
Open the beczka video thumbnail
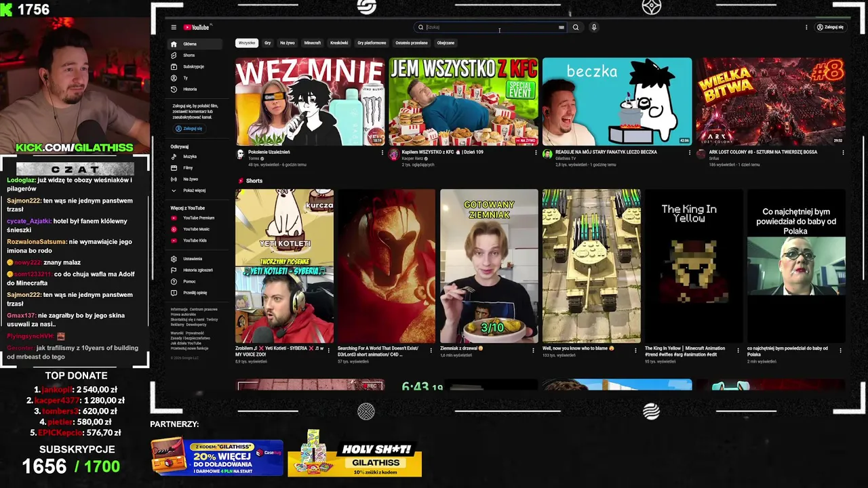tap(617, 102)
